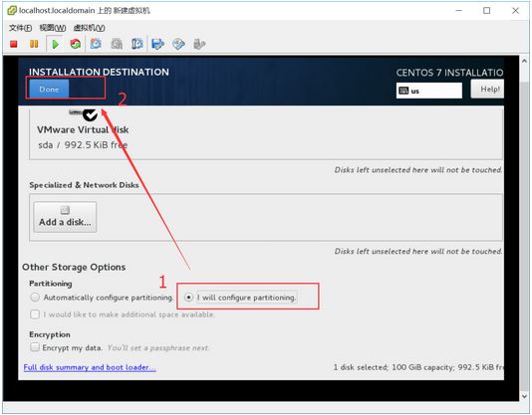Click You'll set a passphrase next hint

pyautogui.click(x=158, y=348)
